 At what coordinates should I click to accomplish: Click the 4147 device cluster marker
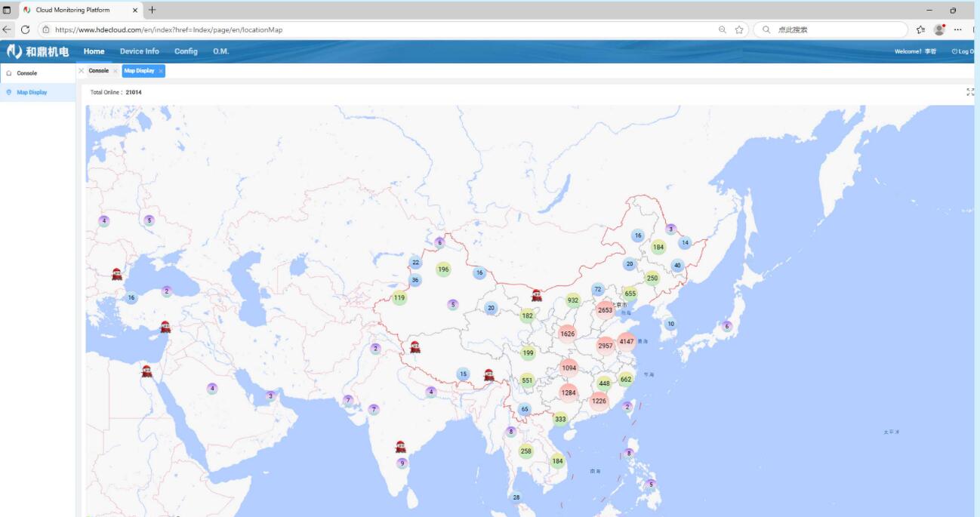[x=627, y=342]
